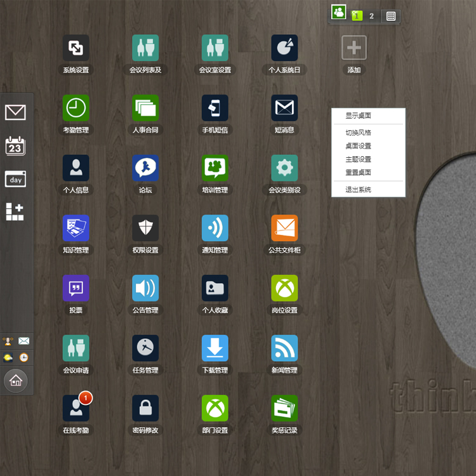Viewport: 476px width, 476px height.
Task: Open the 公共文件柜 icon
Action: click(284, 228)
